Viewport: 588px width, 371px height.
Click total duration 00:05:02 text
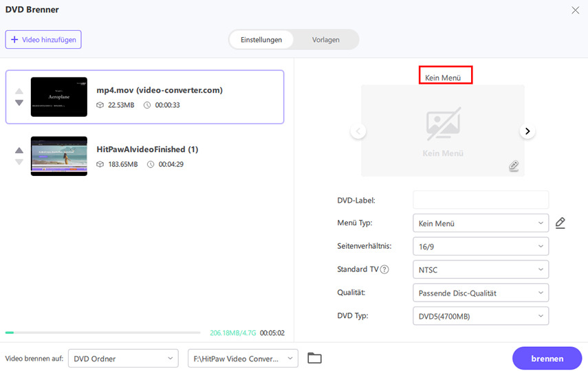(x=272, y=333)
